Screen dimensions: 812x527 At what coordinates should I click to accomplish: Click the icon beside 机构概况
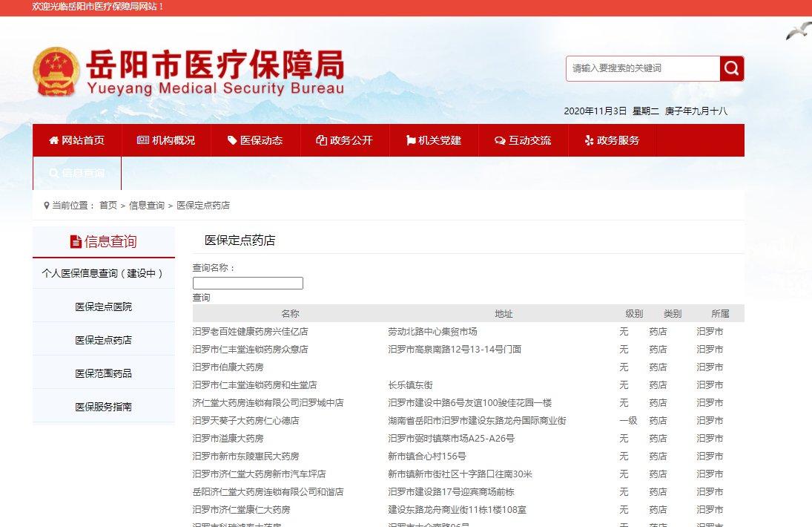143,140
